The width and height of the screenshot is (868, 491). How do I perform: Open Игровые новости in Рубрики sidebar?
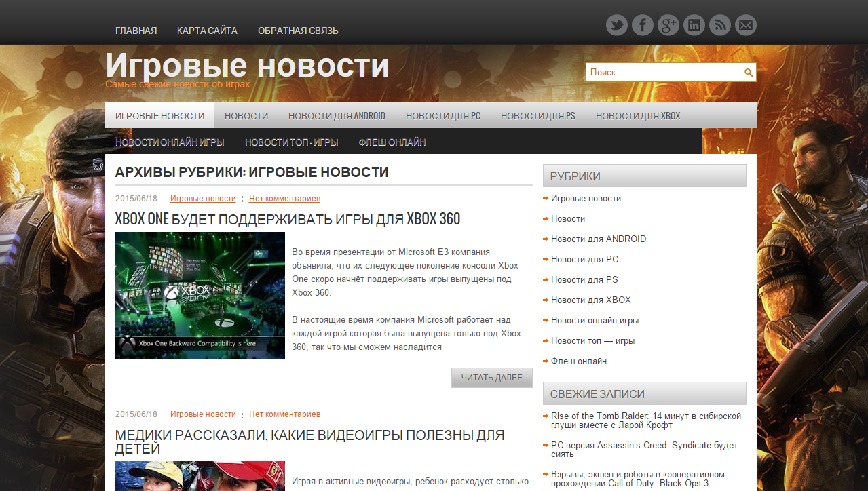586,199
